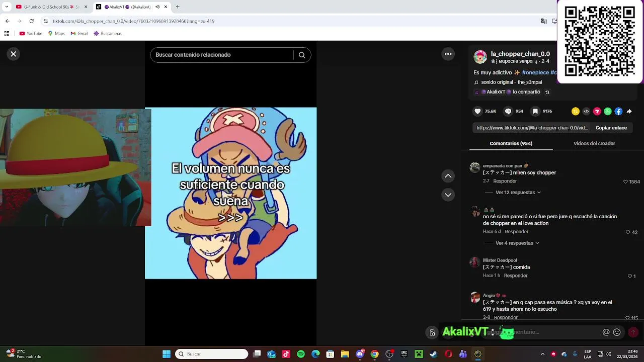The image size is (644, 362).
Task: Reply to empanada con pan's comment
Action: point(505,181)
